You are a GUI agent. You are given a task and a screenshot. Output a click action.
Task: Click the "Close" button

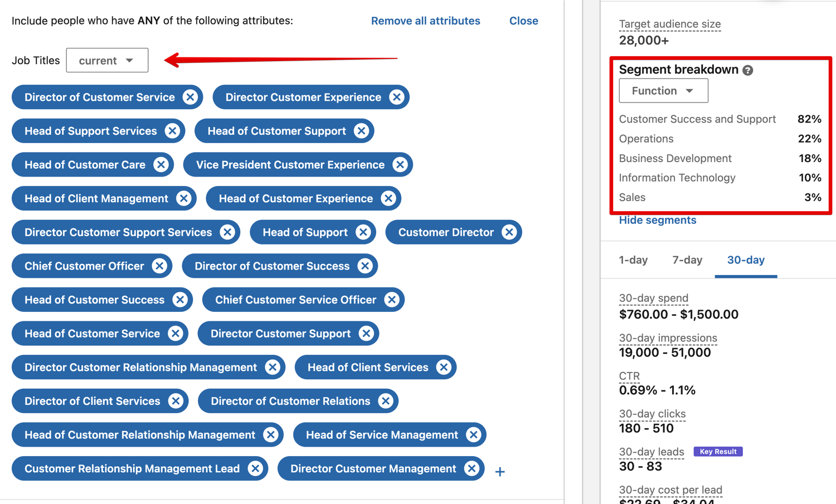point(523,21)
